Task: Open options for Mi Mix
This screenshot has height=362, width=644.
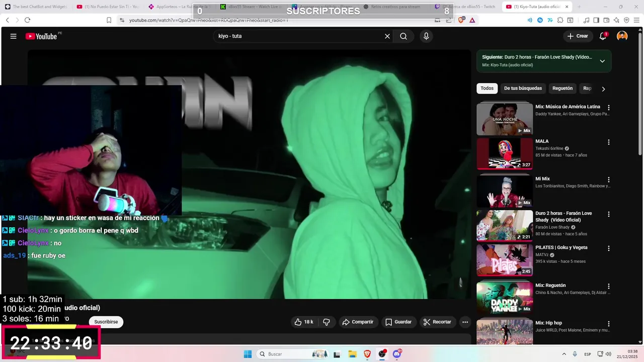Action: tap(608, 179)
